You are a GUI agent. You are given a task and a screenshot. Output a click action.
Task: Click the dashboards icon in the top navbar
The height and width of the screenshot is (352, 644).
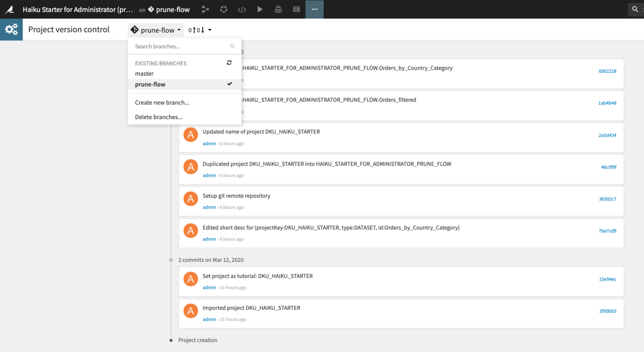296,9
